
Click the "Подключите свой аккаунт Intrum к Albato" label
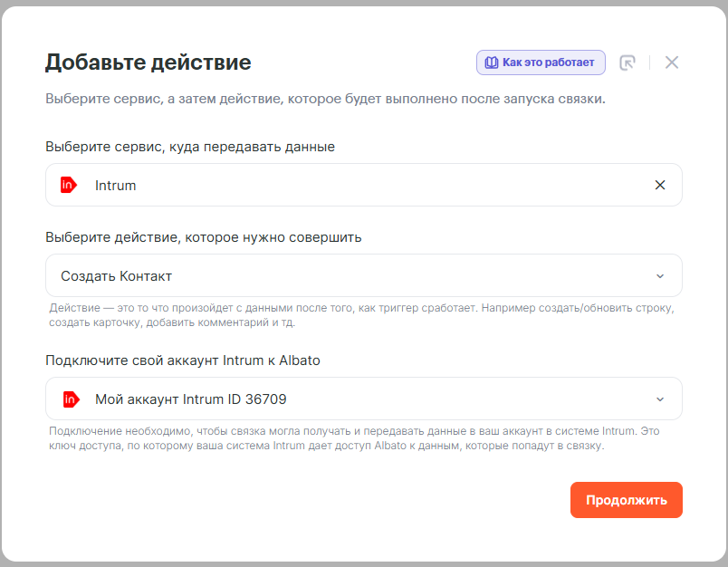183,360
